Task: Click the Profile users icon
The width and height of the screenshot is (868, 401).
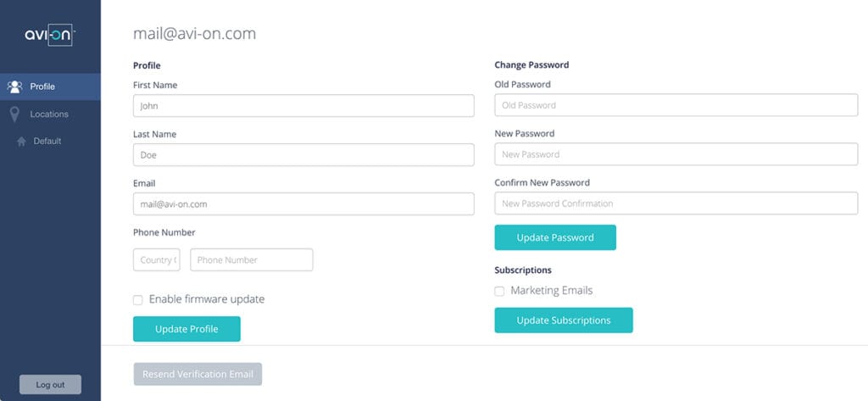Action: point(14,86)
